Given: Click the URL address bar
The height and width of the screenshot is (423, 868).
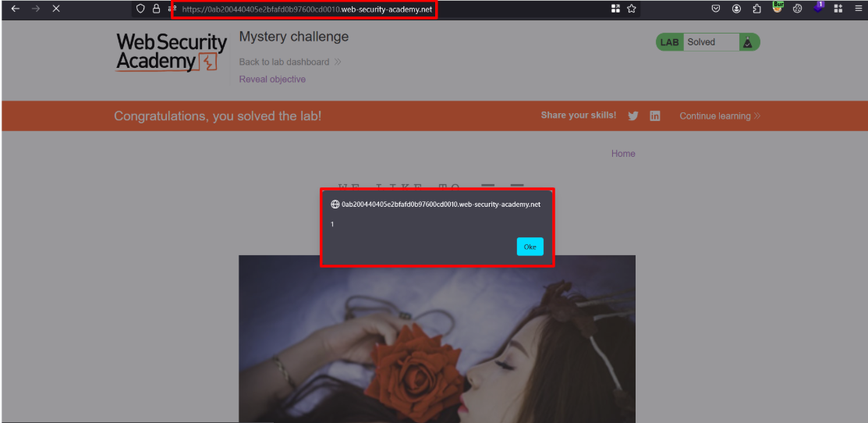Looking at the screenshot, I should pos(390,9).
